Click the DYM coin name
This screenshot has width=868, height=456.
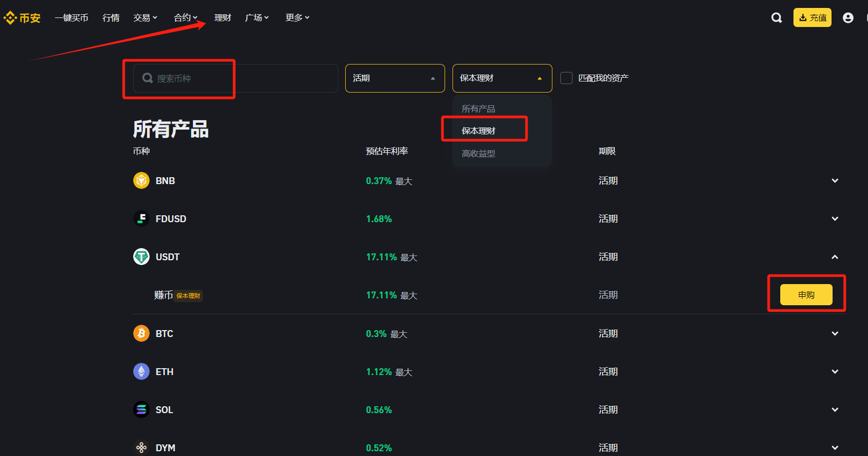click(x=165, y=448)
